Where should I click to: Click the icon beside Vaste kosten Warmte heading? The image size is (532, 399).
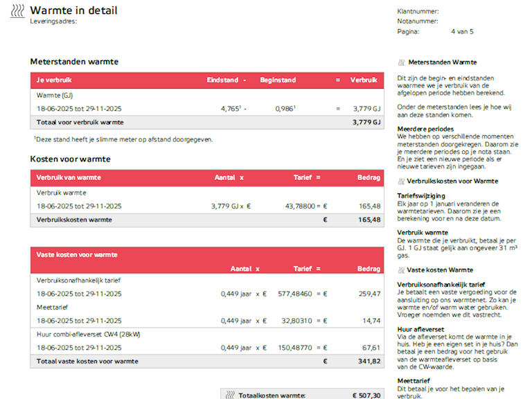pos(401,270)
